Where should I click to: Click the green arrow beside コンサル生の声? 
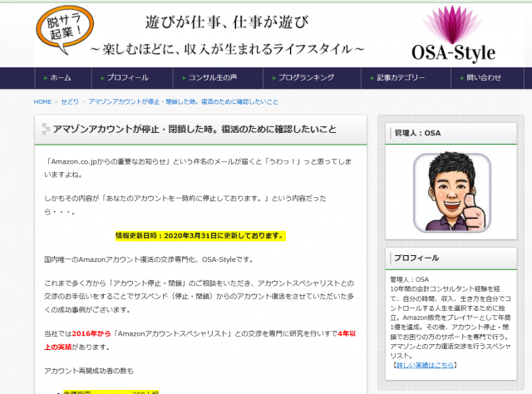(185, 78)
